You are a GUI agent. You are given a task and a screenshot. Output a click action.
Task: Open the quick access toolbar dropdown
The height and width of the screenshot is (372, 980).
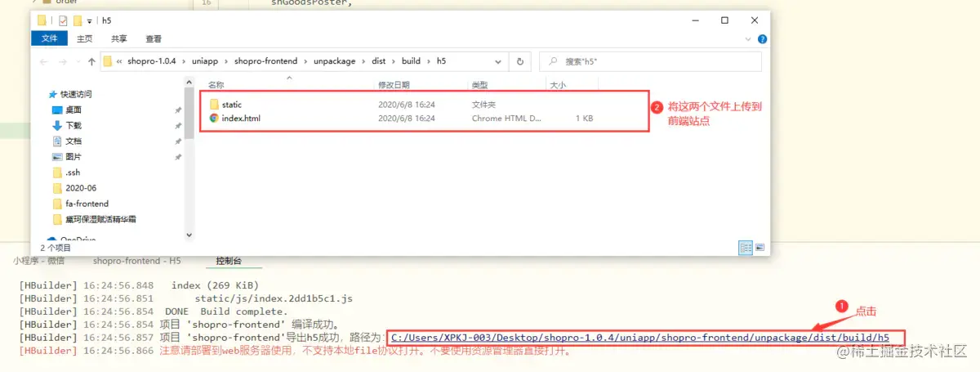click(90, 20)
